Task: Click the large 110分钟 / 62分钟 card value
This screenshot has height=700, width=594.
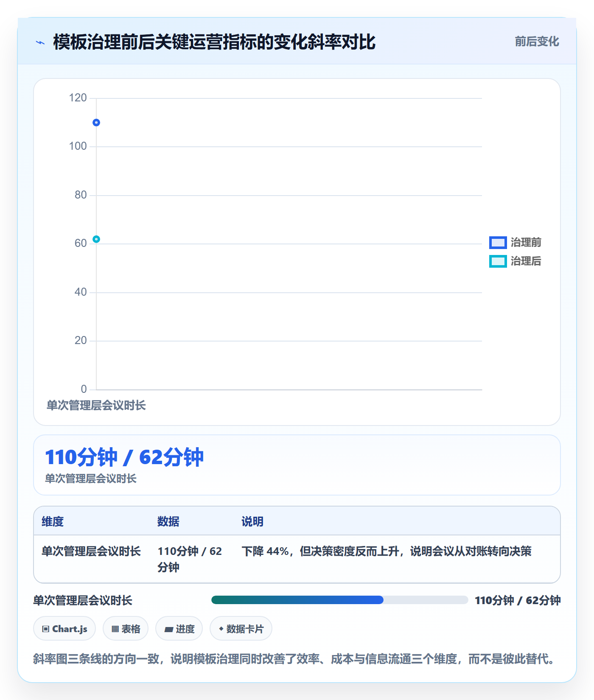Action: coord(124,457)
